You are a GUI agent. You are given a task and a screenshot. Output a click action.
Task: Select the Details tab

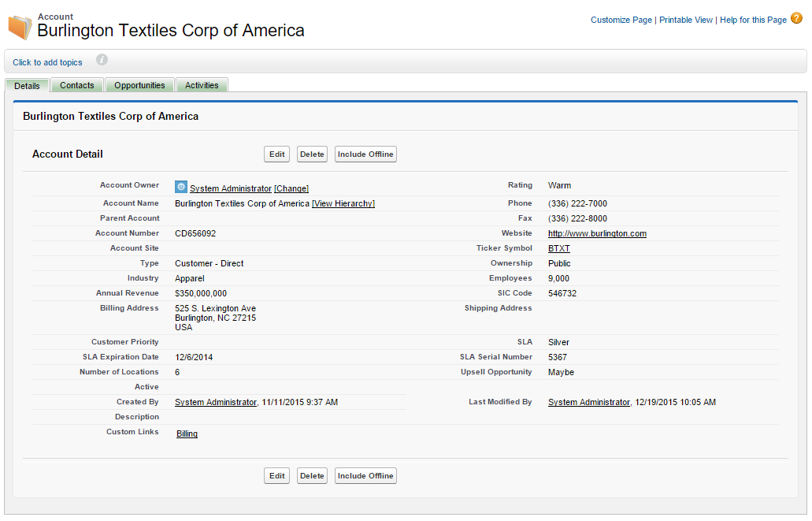(x=27, y=85)
